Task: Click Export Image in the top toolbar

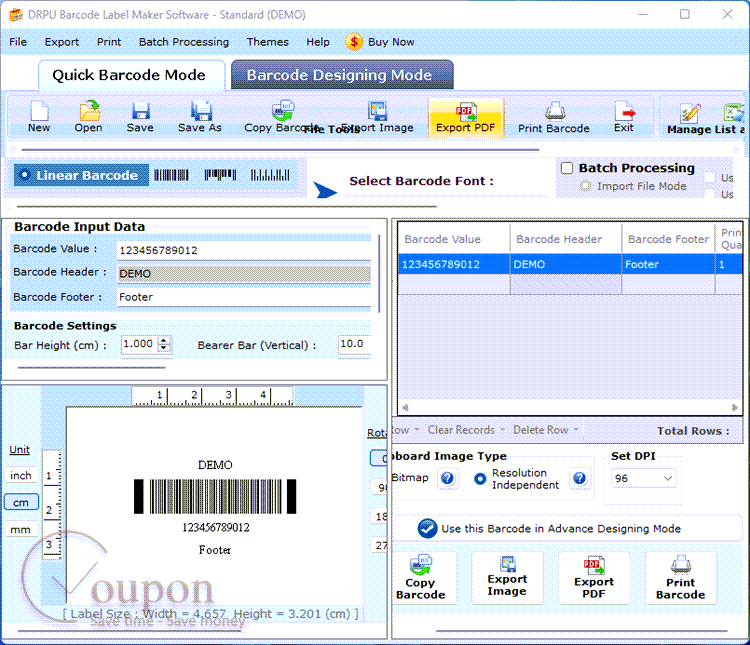Action: pyautogui.click(x=377, y=117)
